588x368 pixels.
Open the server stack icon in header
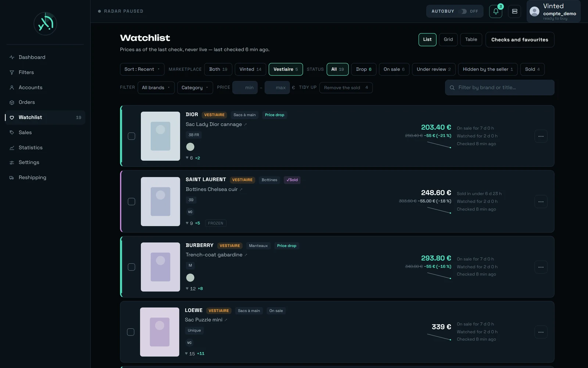[514, 11]
